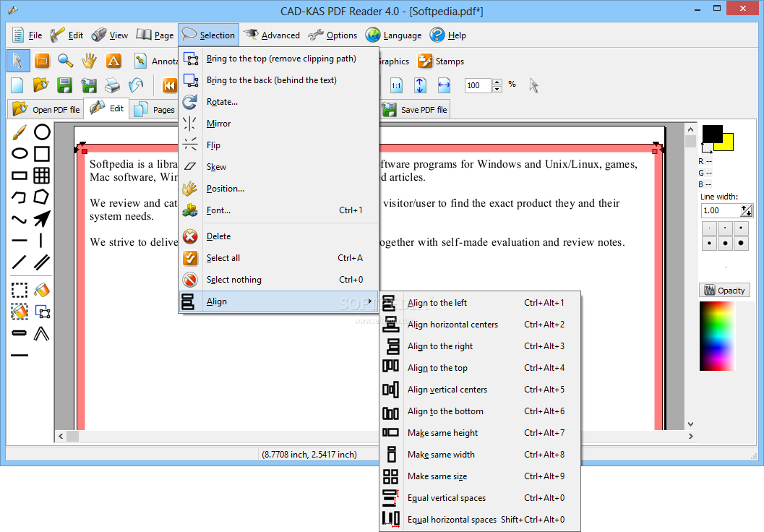Click the Opacity button
This screenshot has height=532, width=764.
point(724,291)
